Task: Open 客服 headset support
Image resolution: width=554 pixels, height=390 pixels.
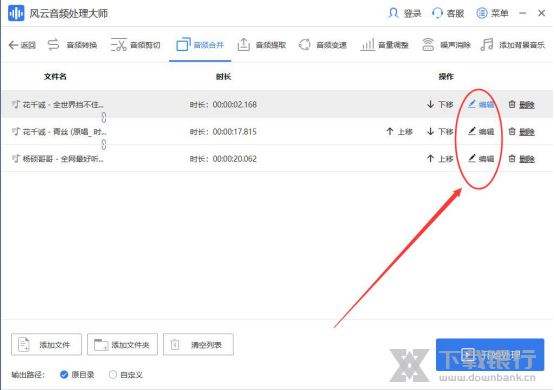Action: [x=448, y=13]
